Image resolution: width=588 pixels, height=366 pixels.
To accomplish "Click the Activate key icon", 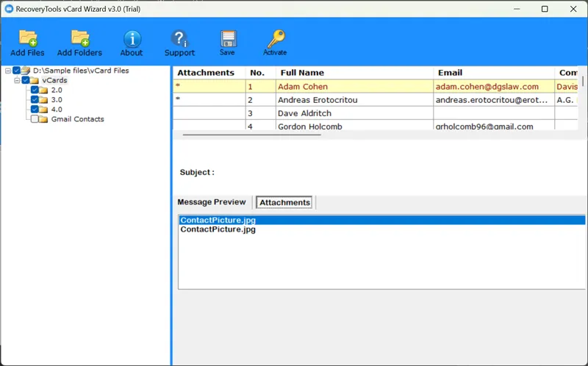I will tap(275, 42).
